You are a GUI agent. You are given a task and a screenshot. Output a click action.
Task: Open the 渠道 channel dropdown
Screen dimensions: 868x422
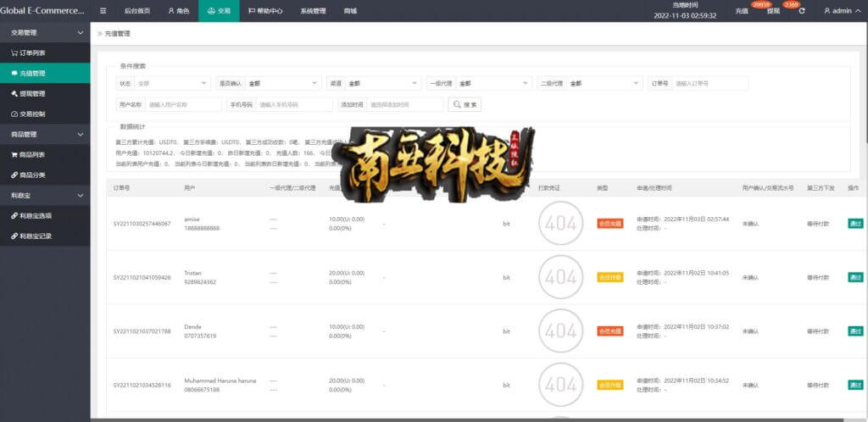pos(382,84)
